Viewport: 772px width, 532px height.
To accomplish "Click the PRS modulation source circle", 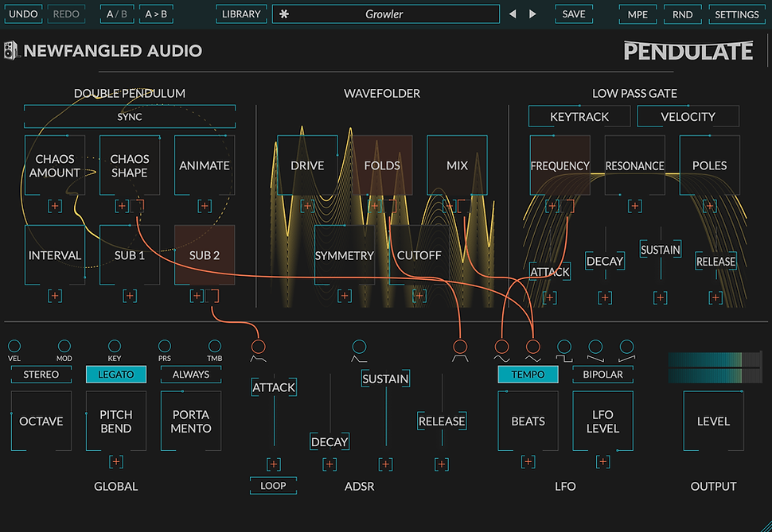I will point(165,346).
